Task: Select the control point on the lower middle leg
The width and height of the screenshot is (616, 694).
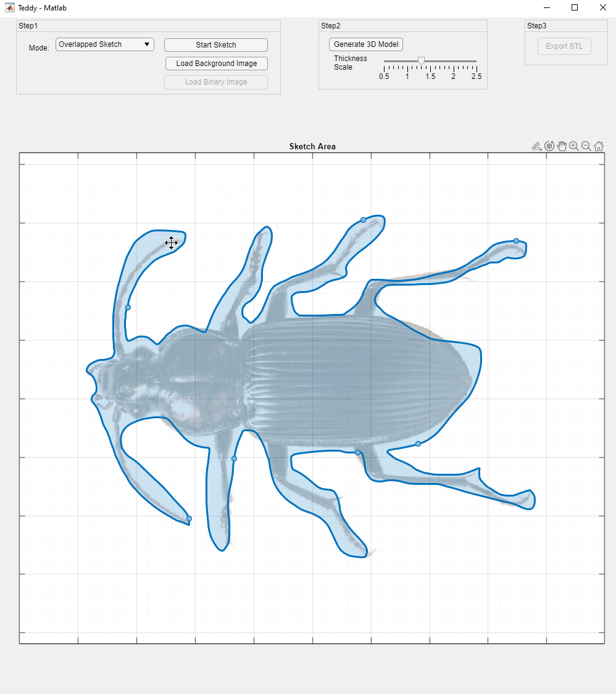Action: 234,458
